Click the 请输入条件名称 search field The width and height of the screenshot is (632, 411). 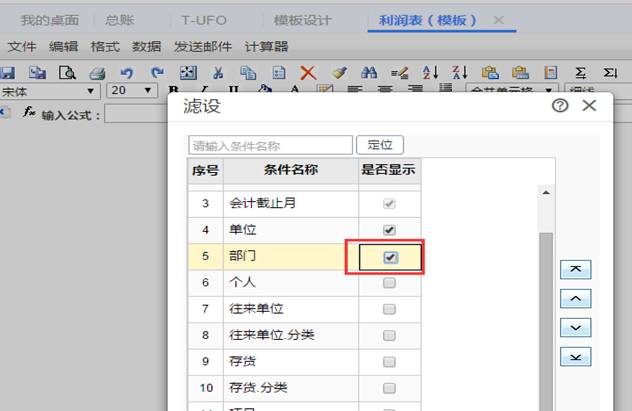pyautogui.click(x=270, y=145)
